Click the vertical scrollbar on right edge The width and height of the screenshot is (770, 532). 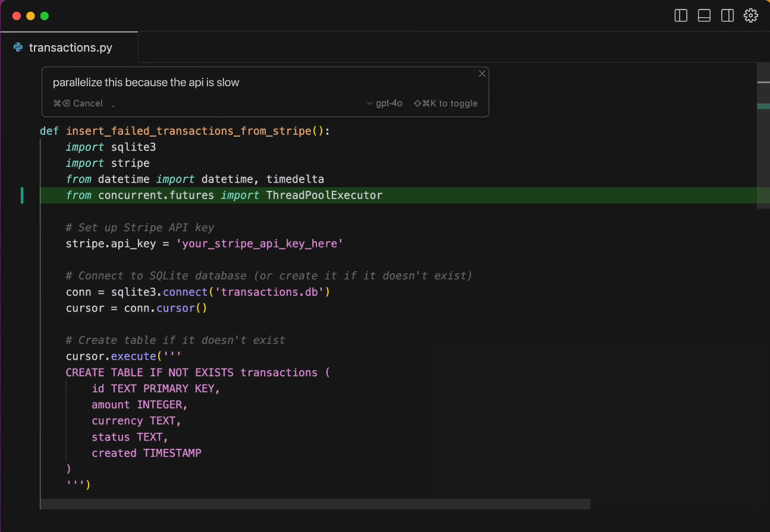763,137
